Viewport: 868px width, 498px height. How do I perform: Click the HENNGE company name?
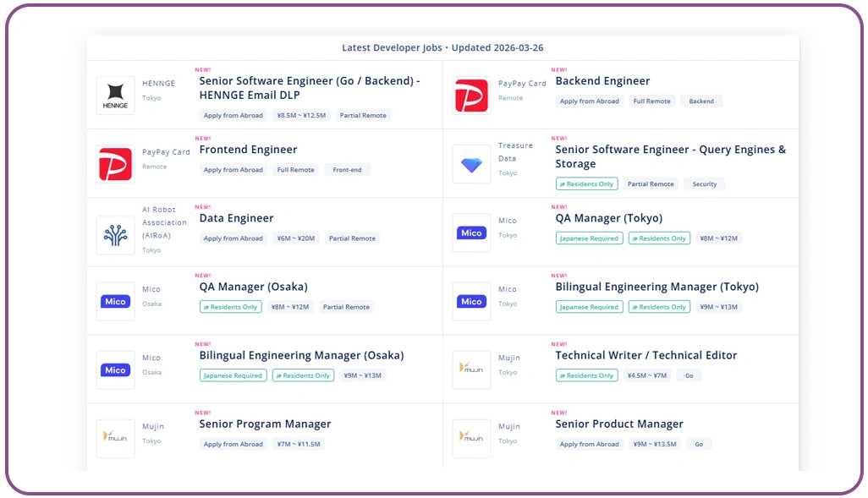click(158, 84)
